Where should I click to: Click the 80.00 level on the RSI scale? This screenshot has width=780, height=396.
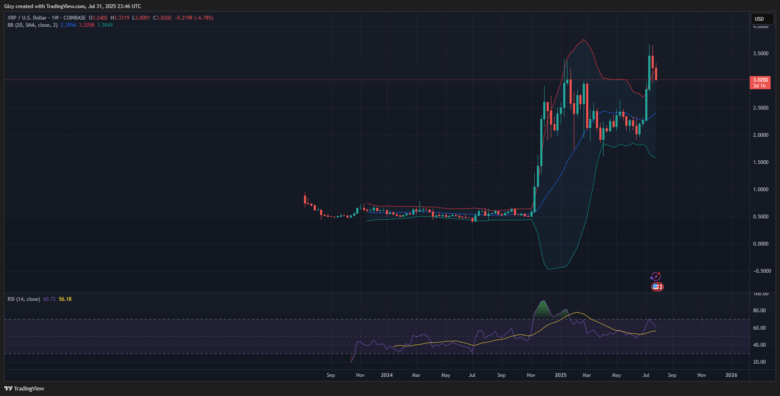tap(761, 310)
